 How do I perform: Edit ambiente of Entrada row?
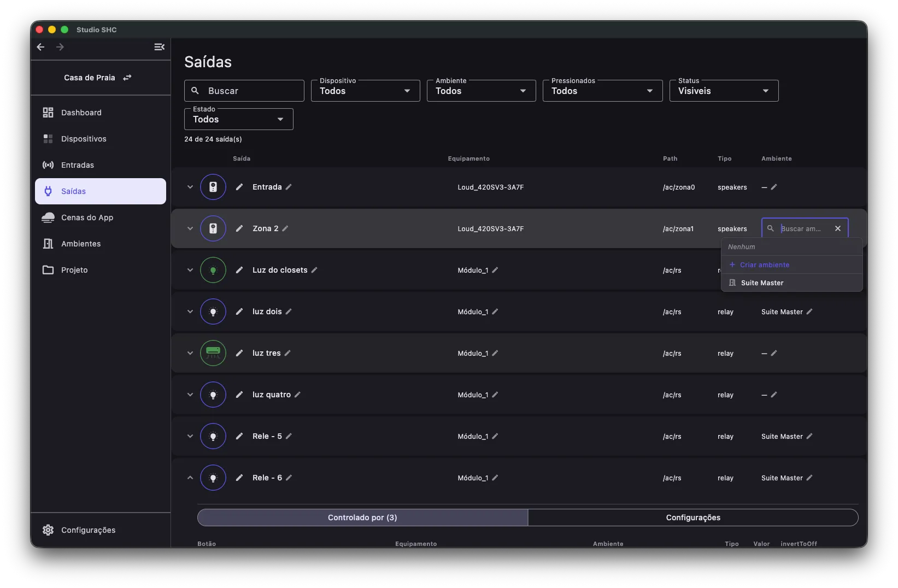(774, 187)
